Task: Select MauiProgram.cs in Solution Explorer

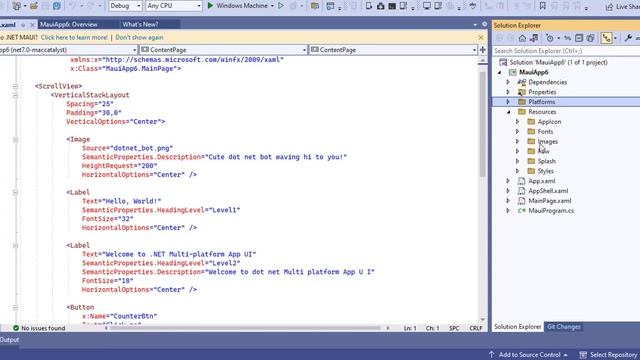Action: (x=551, y=211)
